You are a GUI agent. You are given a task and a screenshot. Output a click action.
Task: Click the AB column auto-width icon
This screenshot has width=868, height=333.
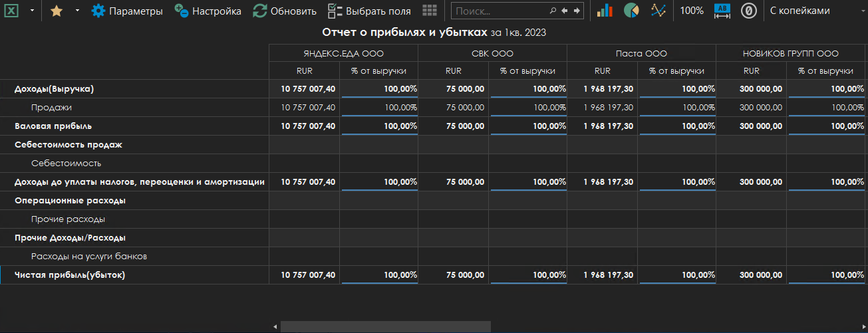click(x=722, y=11)
